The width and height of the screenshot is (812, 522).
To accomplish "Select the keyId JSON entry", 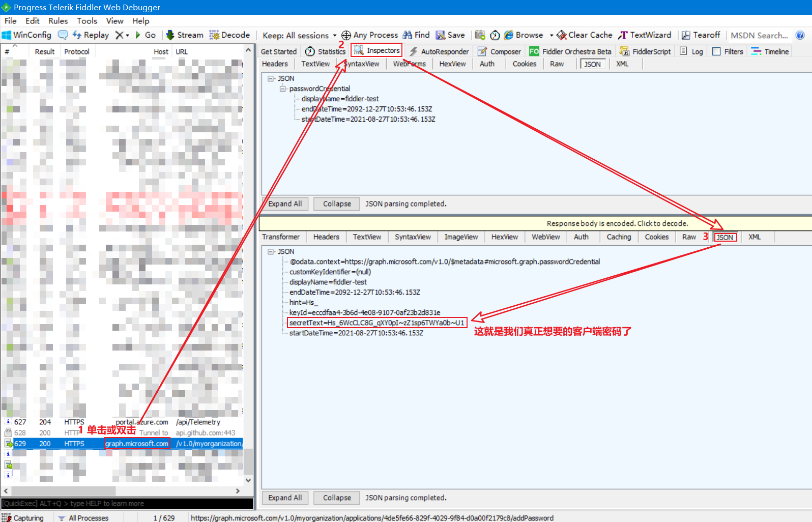I will [x=365, y=312].
